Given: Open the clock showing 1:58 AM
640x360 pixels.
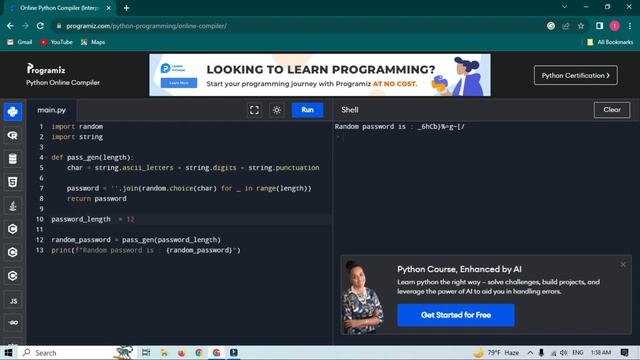Looking at the screenshot, I should [601, 352].
